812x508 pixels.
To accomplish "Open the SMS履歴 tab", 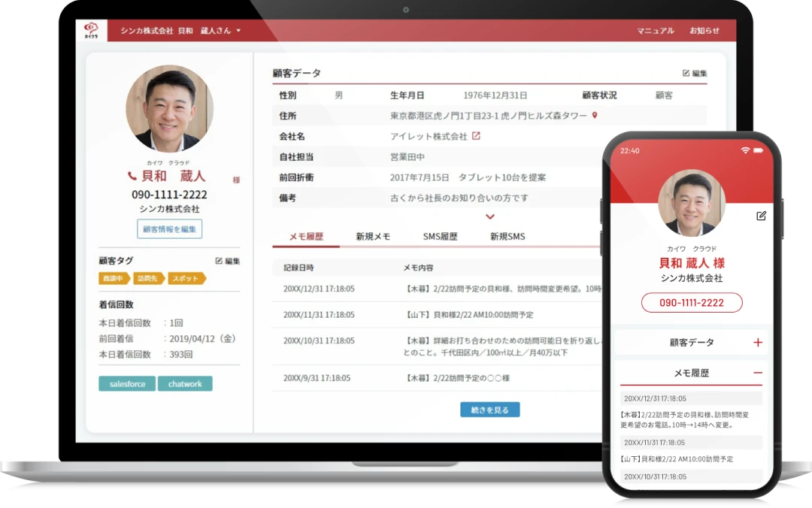I will [440, 237].
